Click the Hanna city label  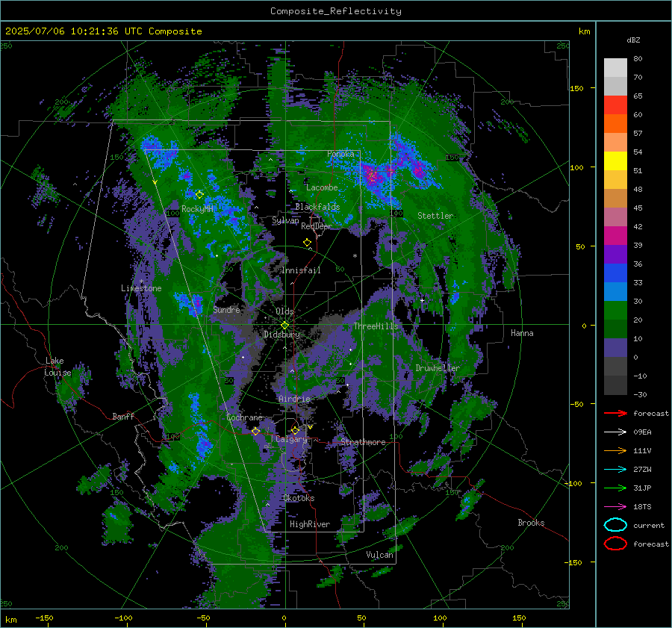522,333
